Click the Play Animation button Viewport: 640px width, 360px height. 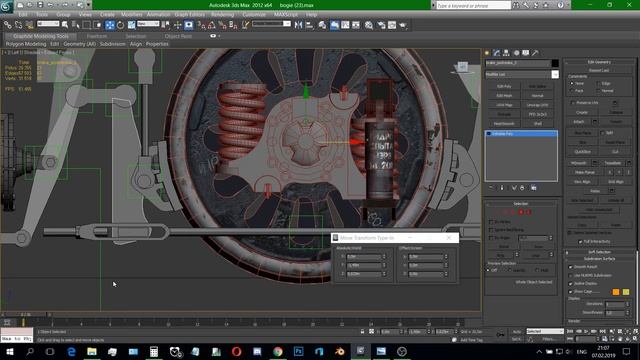(586, 331)
